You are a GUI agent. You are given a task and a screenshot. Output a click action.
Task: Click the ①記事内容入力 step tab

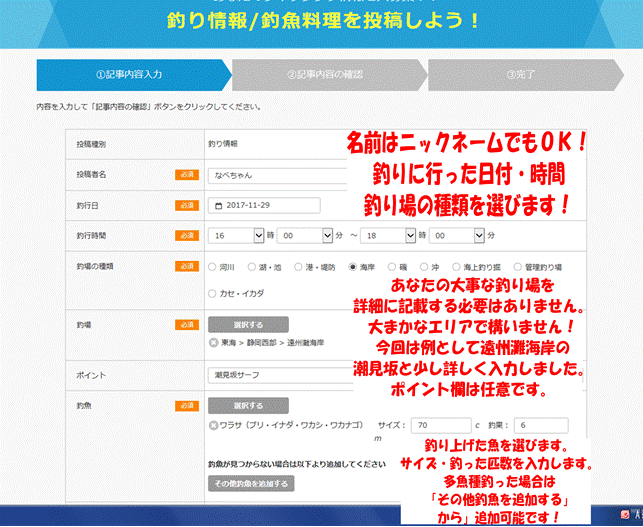click(x=134, y=75)
